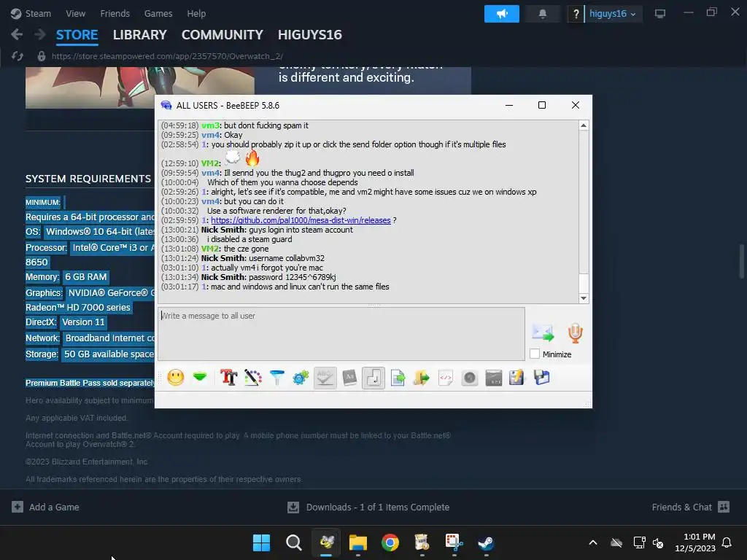Open Windows taskbar Search
This screenshot has height=560, width=747.
(x=293, y=542)
